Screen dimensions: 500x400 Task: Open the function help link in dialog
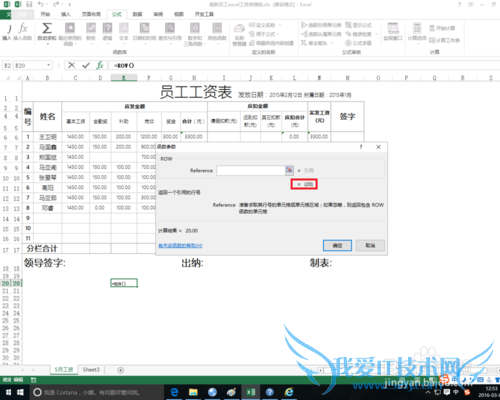click(x=180, y=246)
